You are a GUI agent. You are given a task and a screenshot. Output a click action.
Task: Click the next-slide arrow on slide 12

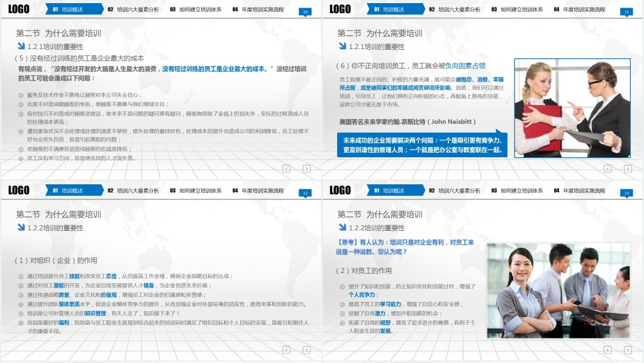click(x=306, y=350)
